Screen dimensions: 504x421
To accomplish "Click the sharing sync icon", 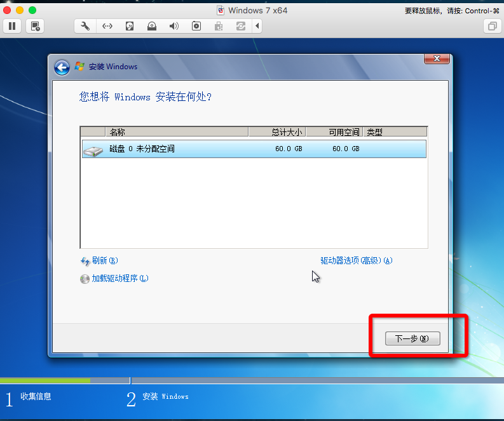I will [x=241, y=26].
